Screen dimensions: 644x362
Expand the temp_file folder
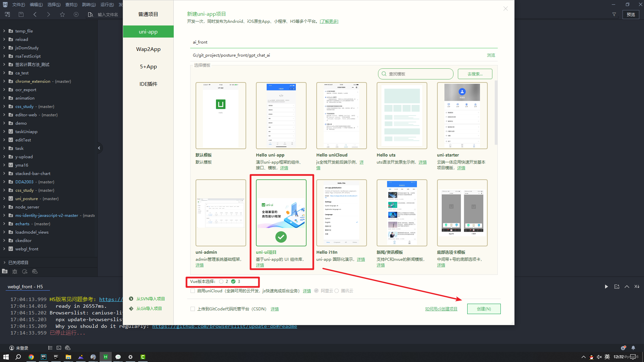coord(4,31)
